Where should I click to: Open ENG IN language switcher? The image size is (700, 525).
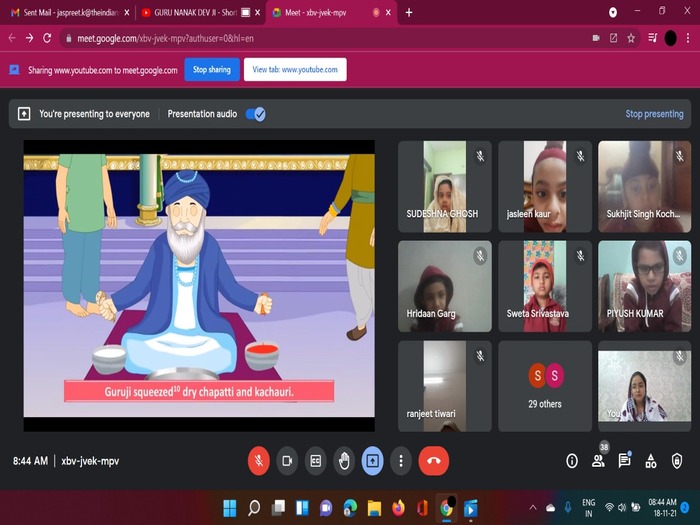coord(588,508)
